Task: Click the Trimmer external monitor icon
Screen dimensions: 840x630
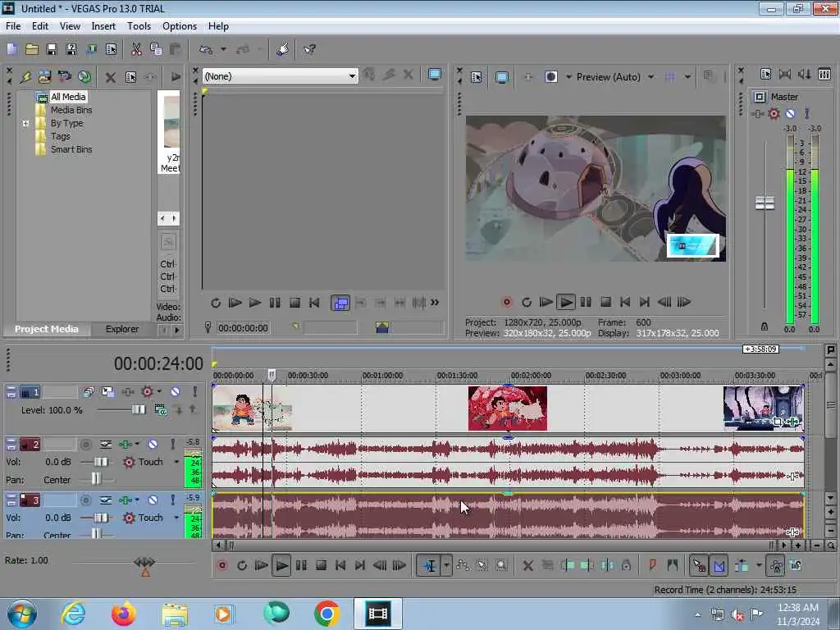Action: coord(435,75)
